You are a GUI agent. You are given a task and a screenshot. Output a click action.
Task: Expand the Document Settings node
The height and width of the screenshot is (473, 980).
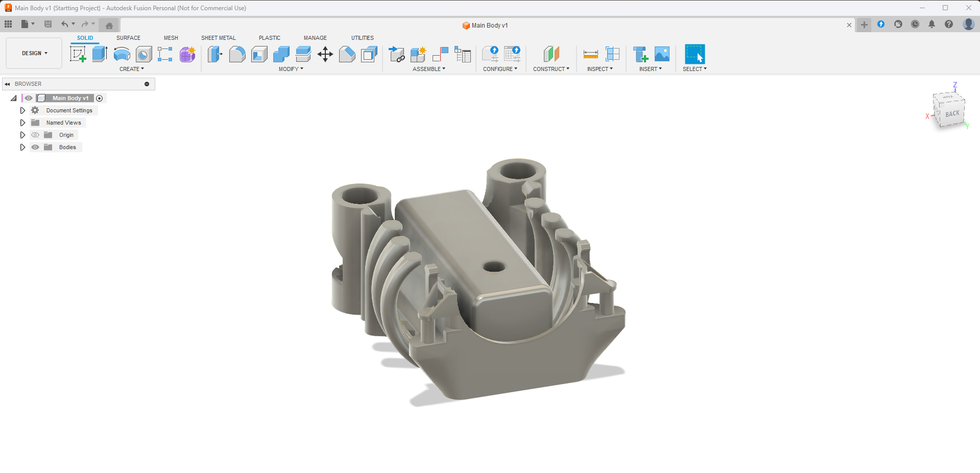(x=22, y=110)
